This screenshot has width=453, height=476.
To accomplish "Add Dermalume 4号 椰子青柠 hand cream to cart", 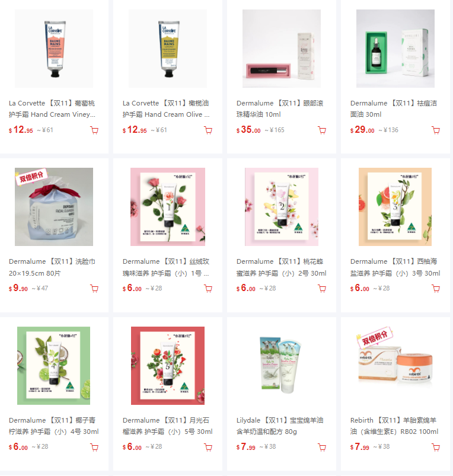I will [x=94, y=447].
